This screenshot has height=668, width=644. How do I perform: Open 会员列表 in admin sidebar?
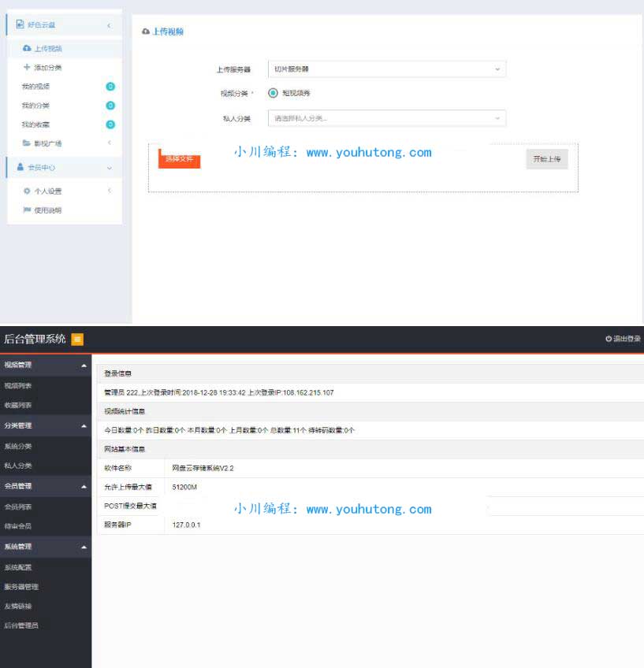(18, 507)
